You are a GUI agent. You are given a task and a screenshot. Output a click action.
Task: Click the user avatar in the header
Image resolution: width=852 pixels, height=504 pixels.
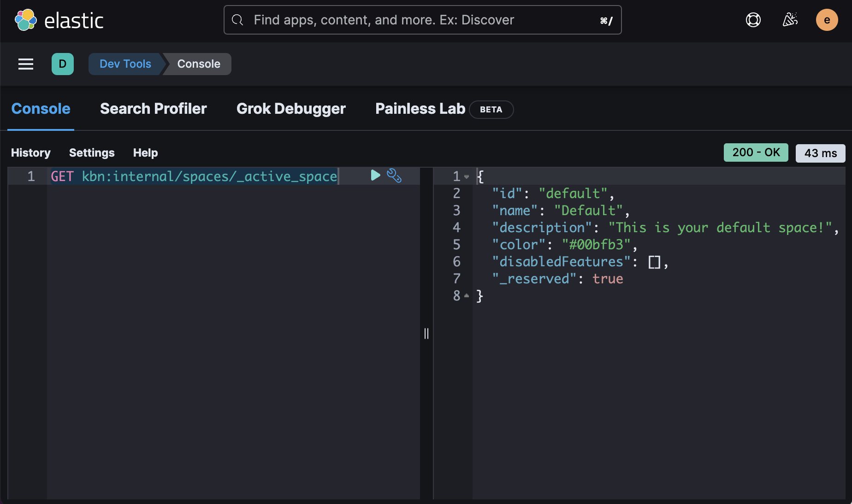pos(827,20)
